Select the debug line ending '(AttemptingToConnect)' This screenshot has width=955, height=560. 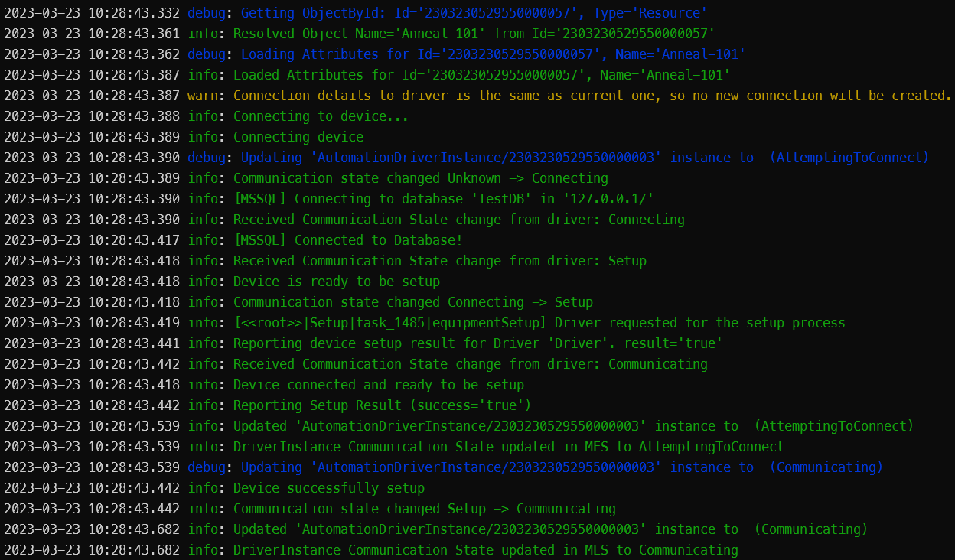(467, 158)
